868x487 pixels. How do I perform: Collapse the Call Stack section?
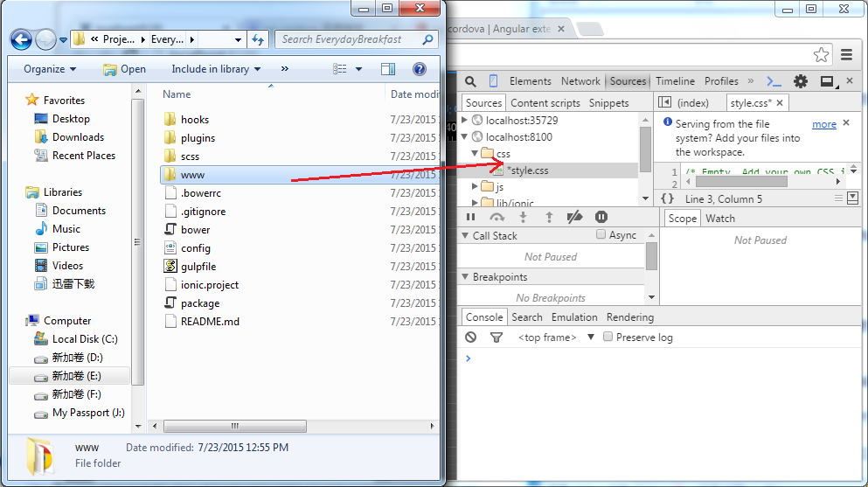pos(466,236)
